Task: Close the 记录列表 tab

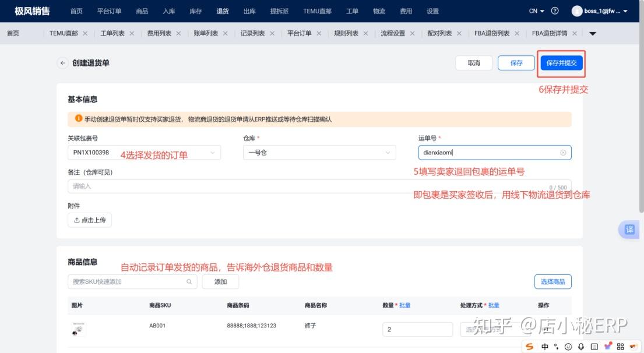Action: tap(272, 33)
